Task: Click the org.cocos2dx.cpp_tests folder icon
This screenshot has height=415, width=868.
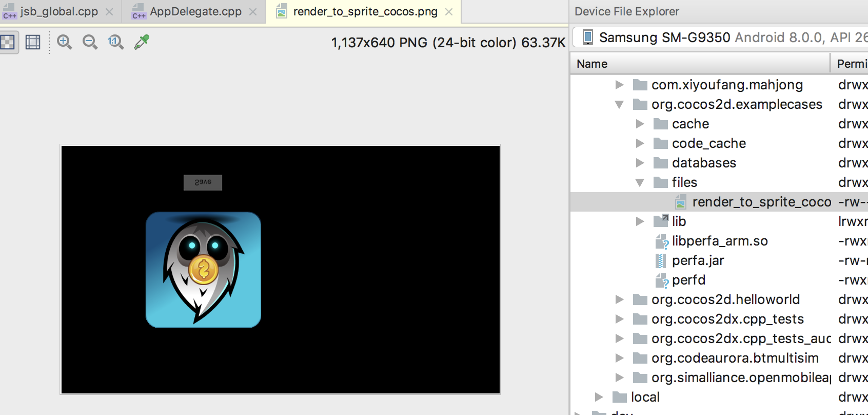Action: (640, 319)
